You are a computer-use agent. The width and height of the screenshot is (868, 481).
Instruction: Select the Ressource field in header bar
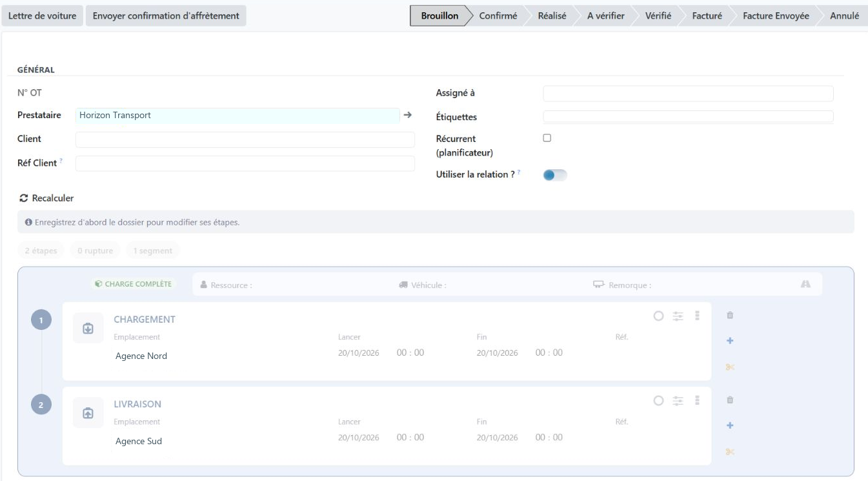226,285
